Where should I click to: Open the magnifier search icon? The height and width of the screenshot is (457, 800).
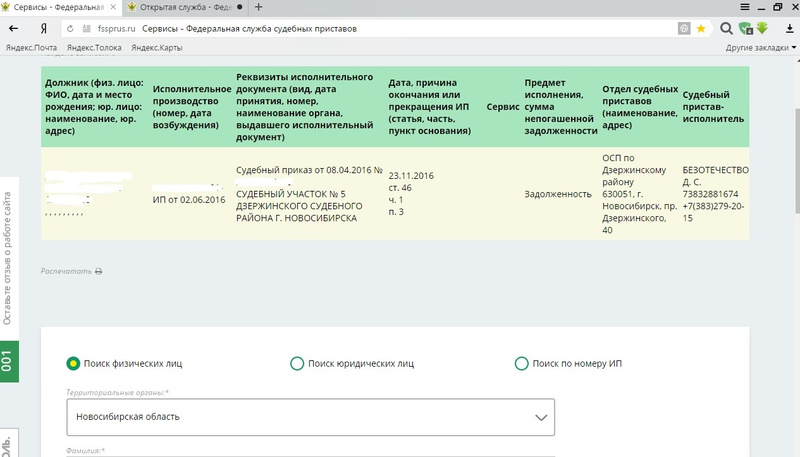pyautogui.click(x=726, y=29)
